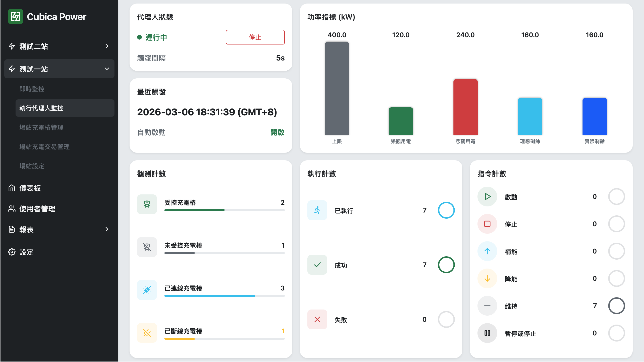644x362 pixels.
Task: Open 使用者管理 from the sidebar
Action: pos(37,209)
